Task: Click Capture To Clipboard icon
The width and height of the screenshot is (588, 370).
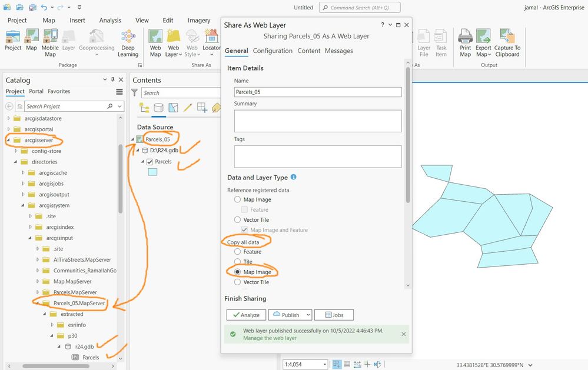Action: (507, 36)
